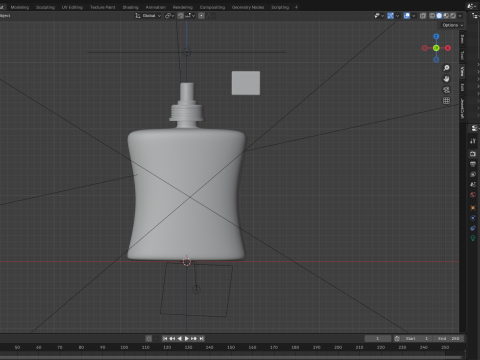Screen dimensions: 480x360
Task: Expand shading options dropdown arrow
Action: [x=460, y=16]
